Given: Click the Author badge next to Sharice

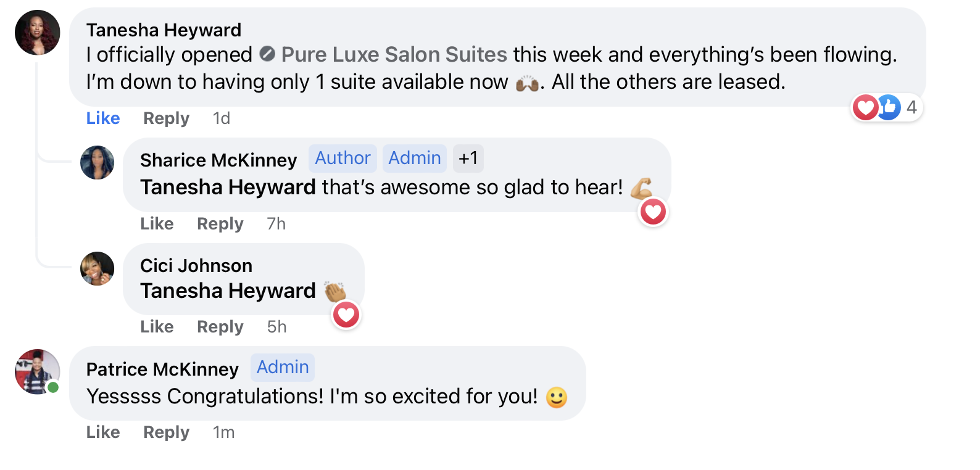Looking at the screenshot, I should (x=343, y=159).
